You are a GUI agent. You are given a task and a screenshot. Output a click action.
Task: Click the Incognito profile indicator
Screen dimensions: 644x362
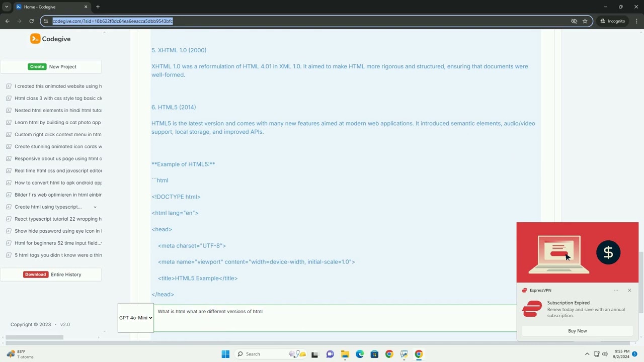(612, 21)
